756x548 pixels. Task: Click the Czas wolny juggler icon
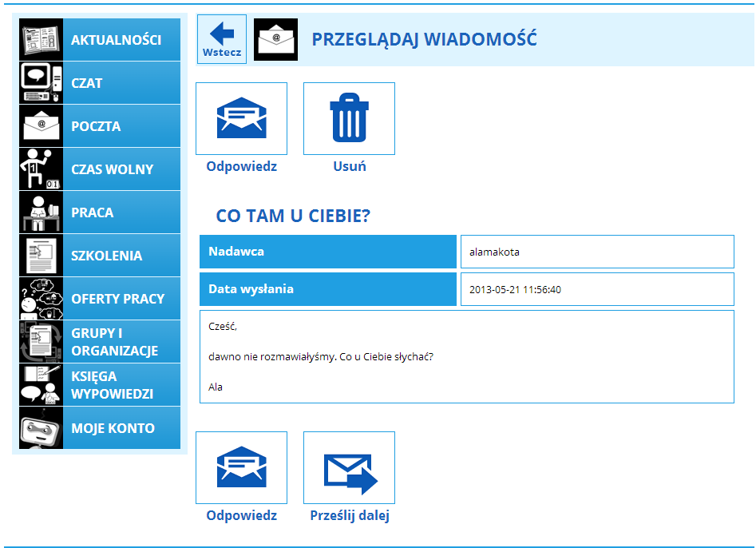pyautogui.click(x=41, y=169)
